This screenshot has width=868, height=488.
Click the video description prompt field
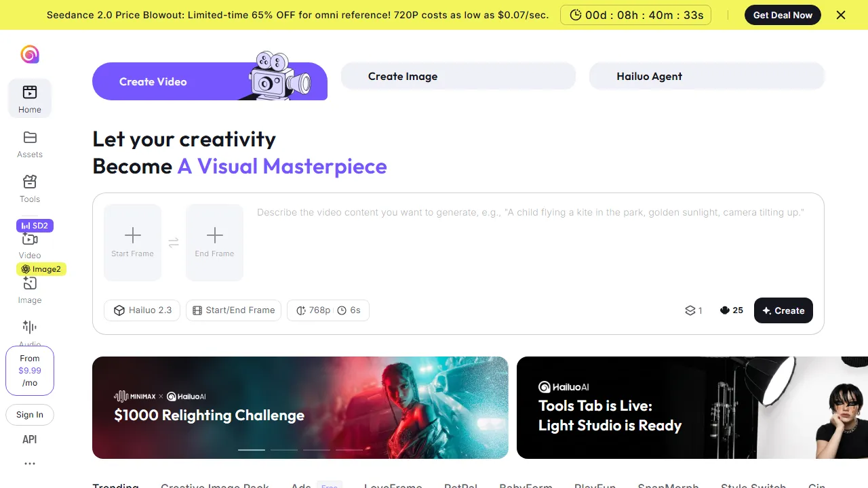[x=536, y=243]
